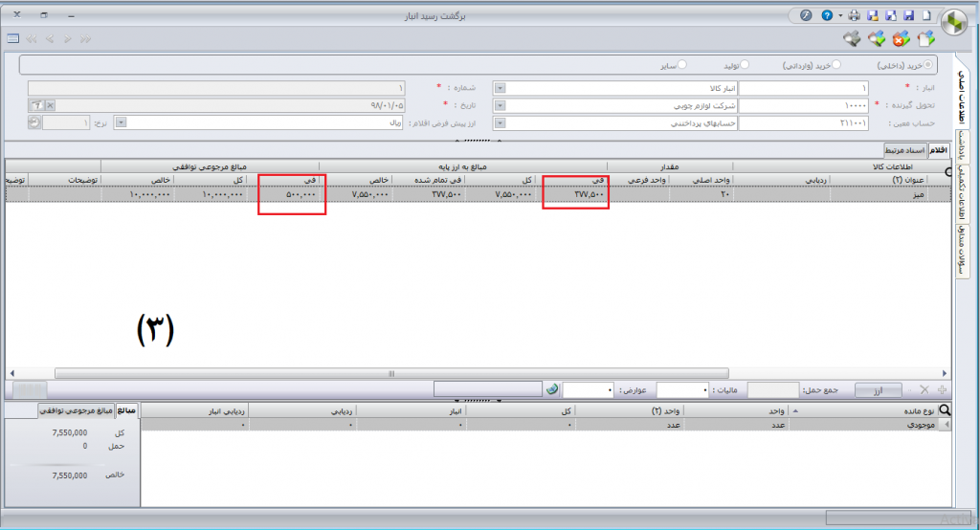Image resolution: width=980 pixels, height=530 pixels.
Task: Click the small arrow beside the help icon
Action: pyautogui.click(x=840, y=15)
